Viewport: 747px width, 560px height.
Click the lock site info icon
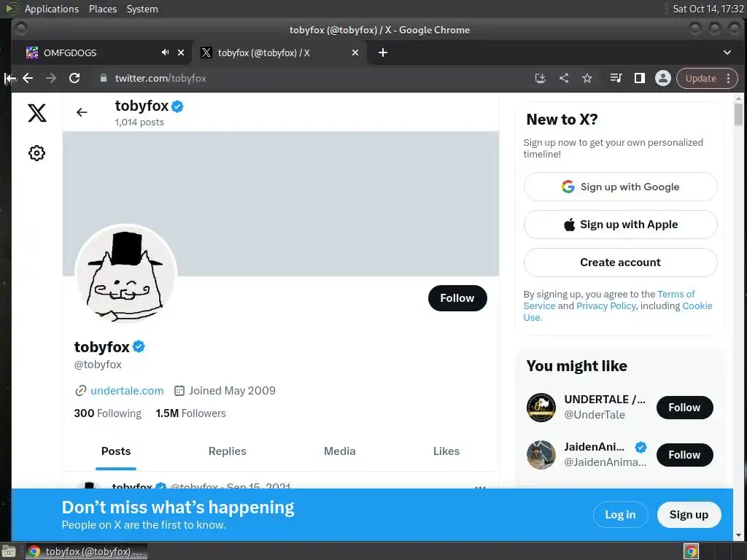[x=104, y=78]
